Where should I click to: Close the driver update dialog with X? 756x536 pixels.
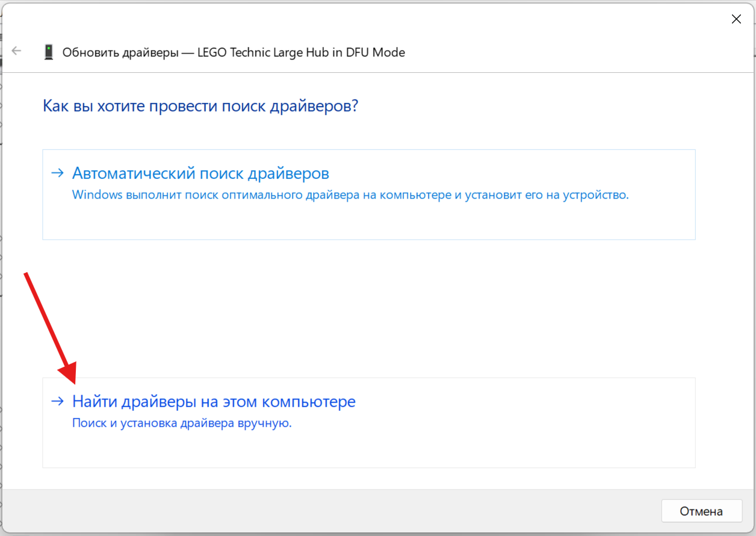point(736,19)
